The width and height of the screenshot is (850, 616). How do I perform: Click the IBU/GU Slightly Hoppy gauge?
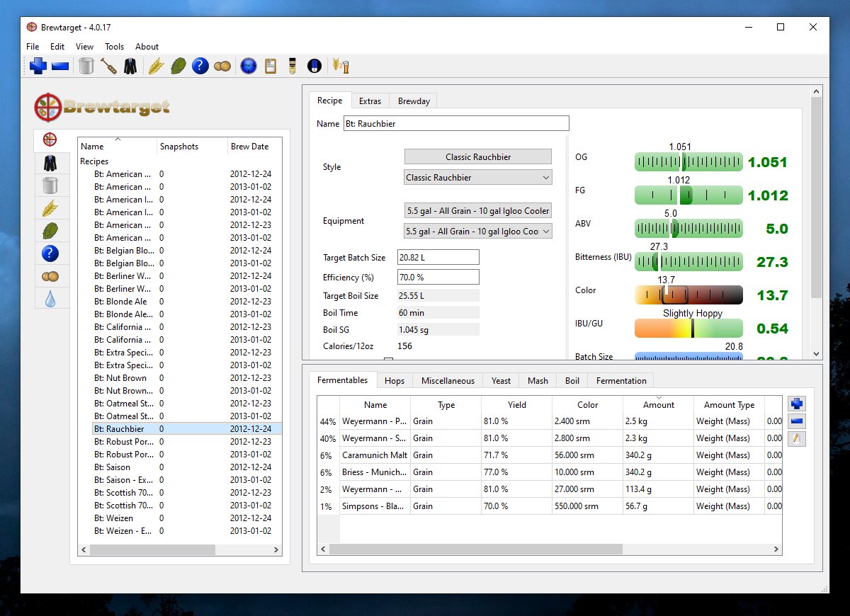tap(688, 328)
